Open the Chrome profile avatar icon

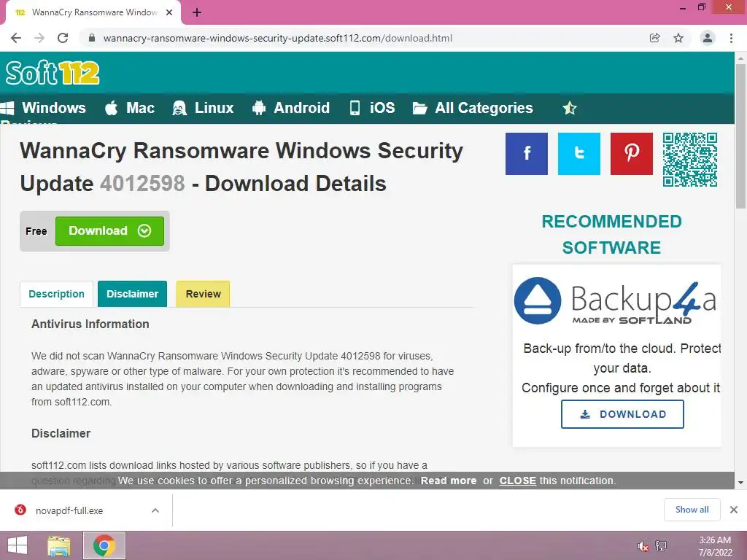(708, 38)
